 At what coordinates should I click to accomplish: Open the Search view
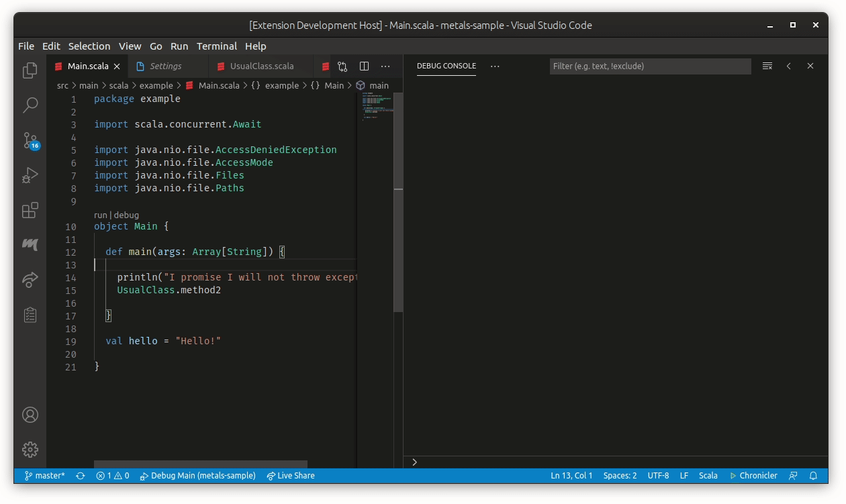[30, 105]
